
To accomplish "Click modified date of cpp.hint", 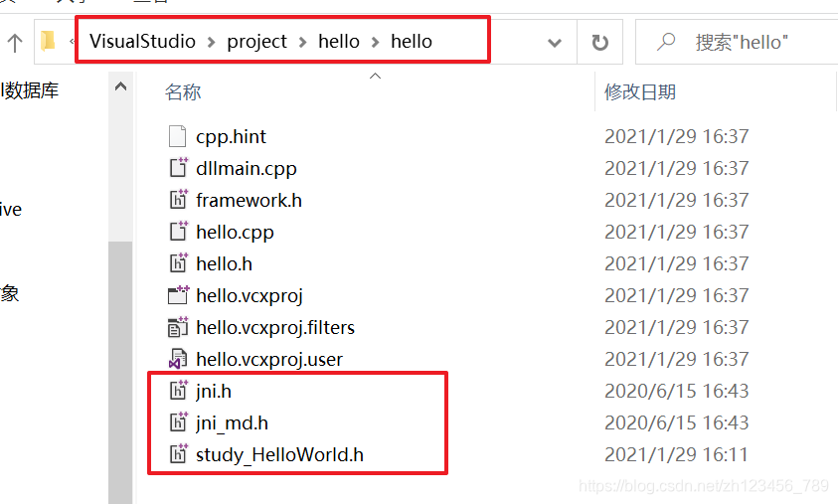I will (x=677, y=137).
